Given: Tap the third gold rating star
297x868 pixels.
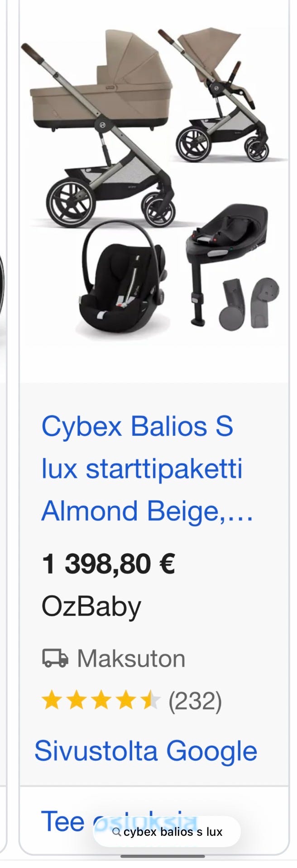Looking at the screenshot, I should click(x=101, y=701).
